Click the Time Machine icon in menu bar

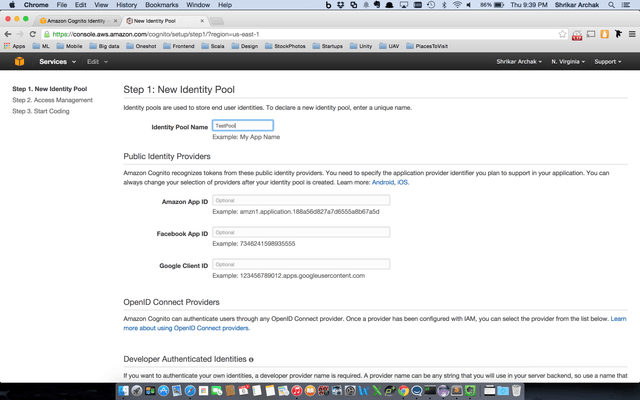[x=431, y=5]
